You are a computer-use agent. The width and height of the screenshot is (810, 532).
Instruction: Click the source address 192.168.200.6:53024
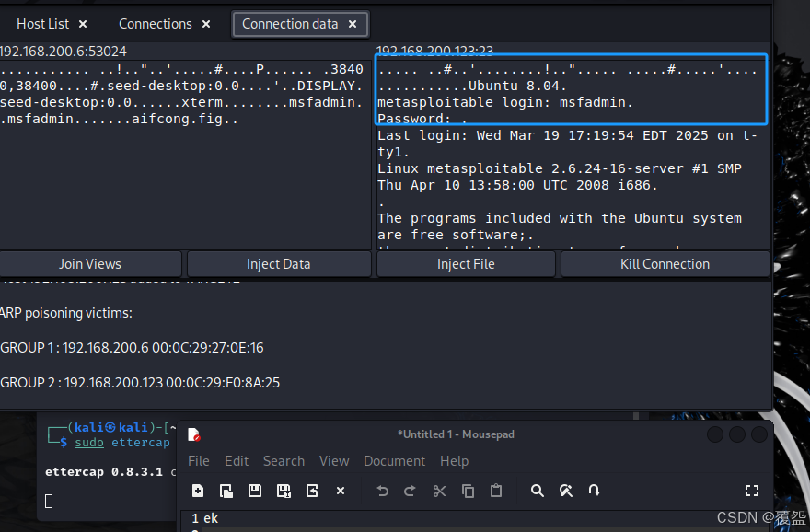click(x=63, y=52)
